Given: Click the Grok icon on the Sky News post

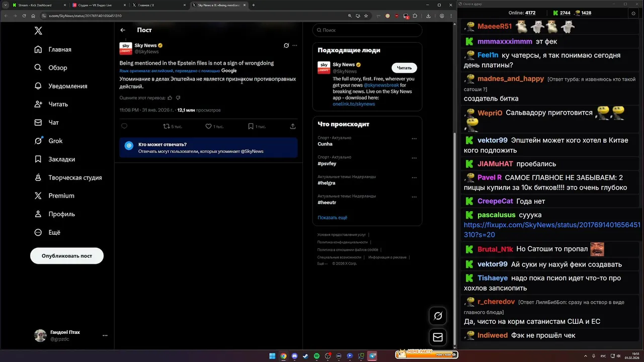Looking at the screenshot, I should click(x=286, y=45).
